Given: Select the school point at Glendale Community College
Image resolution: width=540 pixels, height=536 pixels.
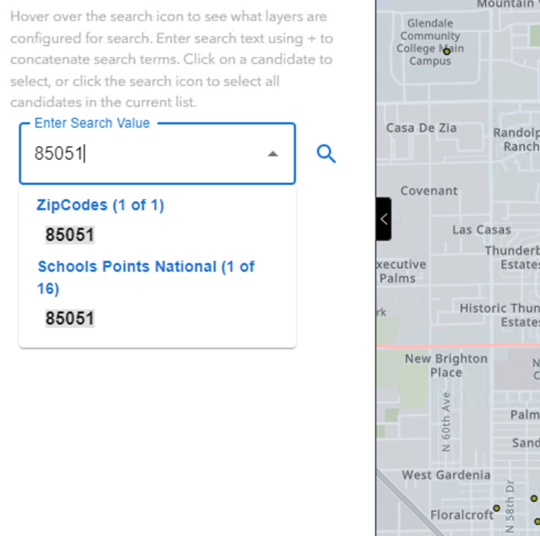Looking at the screenshot, I should click(x=447, y=52).
